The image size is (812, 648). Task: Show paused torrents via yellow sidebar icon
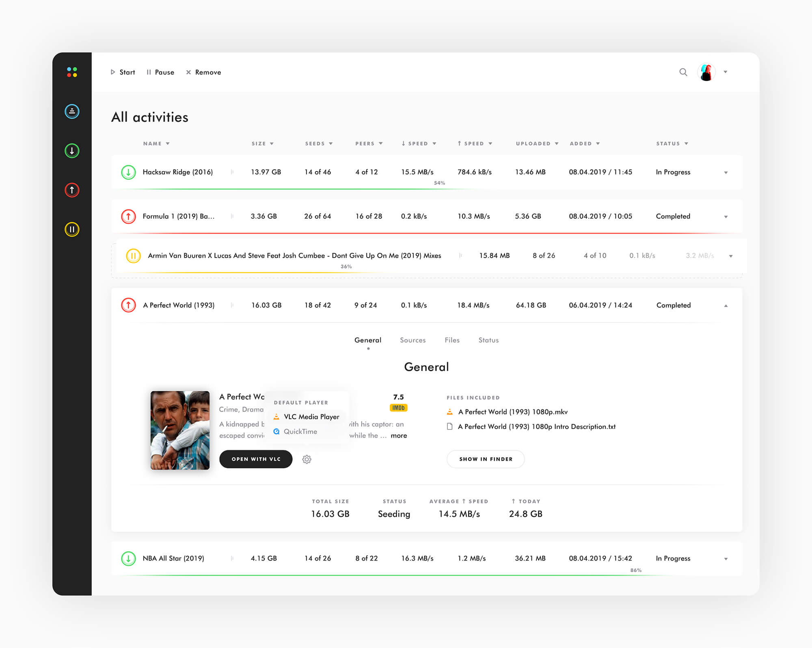pyautogui.click(x=72, y=229)
